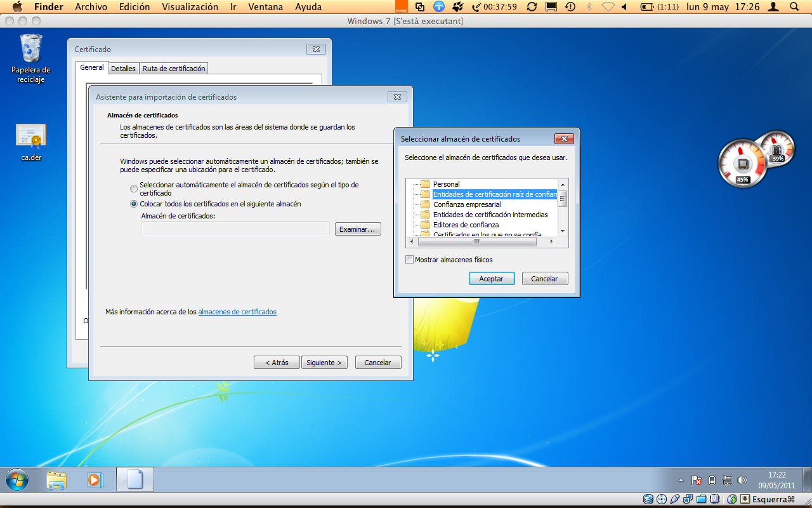
Task: Open the Archivo menu
Action: (91, 7)
